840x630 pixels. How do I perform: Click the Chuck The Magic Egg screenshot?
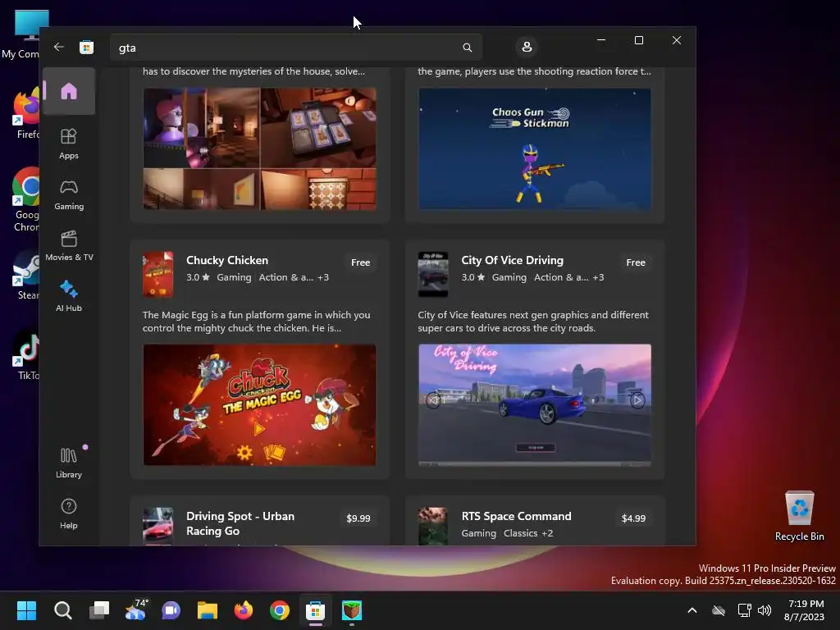click(x=259, y=405)
